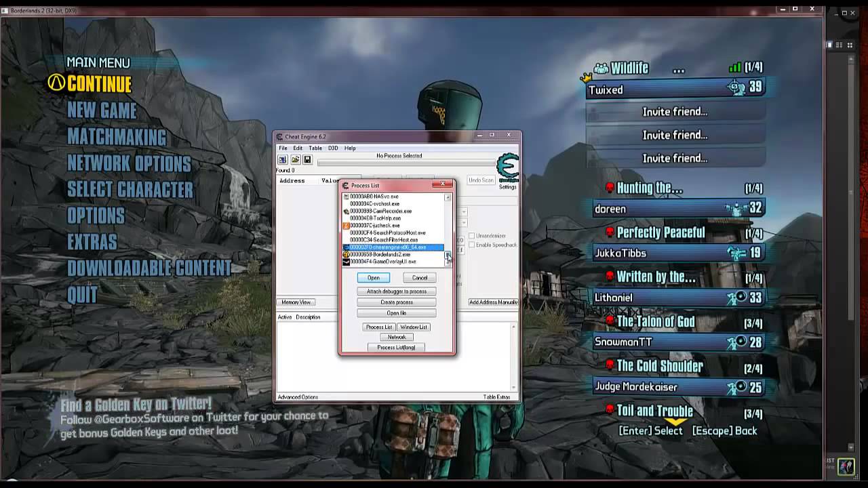Click Cheat Engine title bar icon
The height and width of the screenshot is (488, 868).
(x=280, y=137)
